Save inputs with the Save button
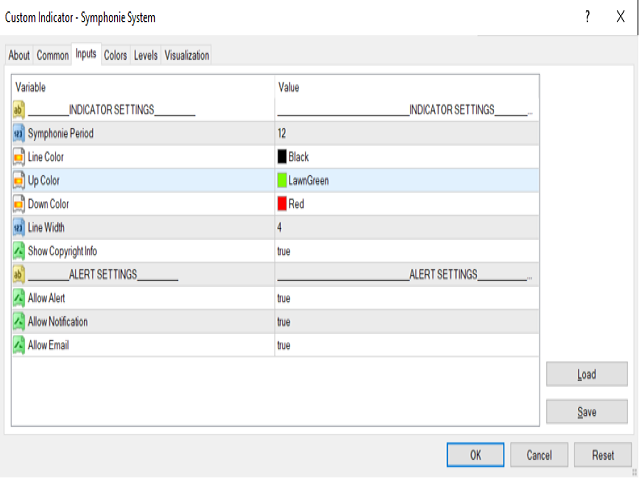Screen dimensions: 640x480 [x=587, y=411]
